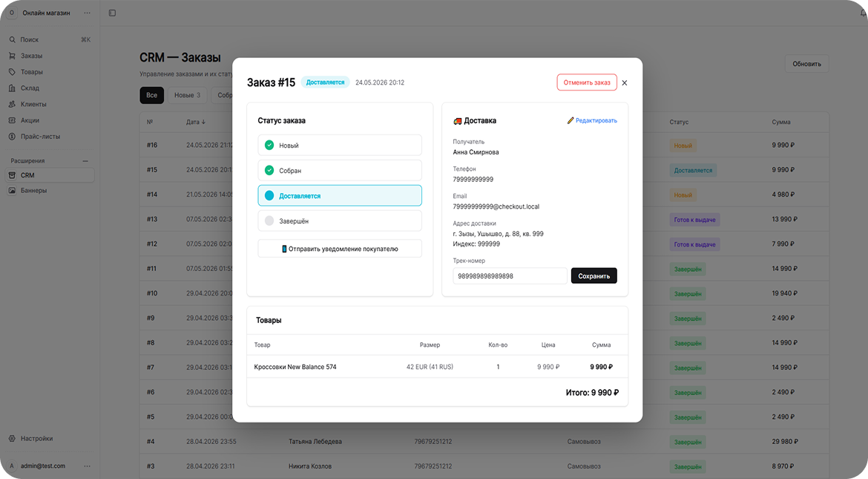Open Склад via its building icon
Screen dimensions: 868x479
pyautogui.click(x=12, y=88)
